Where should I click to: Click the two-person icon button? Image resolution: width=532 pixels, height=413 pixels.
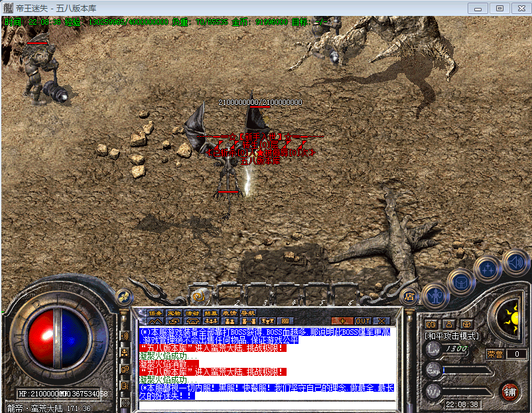[x=230, y=321]
